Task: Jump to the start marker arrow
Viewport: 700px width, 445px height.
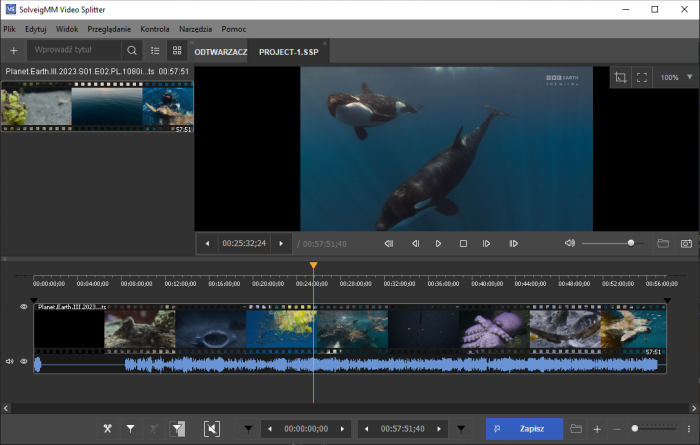Action: point(248,429)
